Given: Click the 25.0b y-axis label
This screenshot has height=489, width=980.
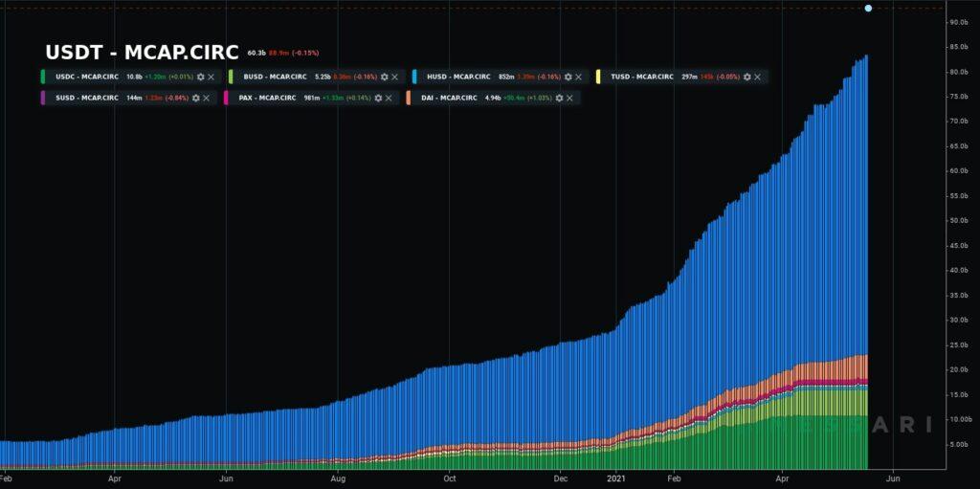Looking at the screenshot, I should coord(959,345).
